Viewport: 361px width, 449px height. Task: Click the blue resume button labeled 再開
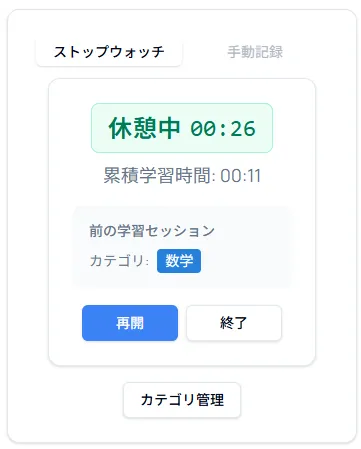[x=130, y=323]
